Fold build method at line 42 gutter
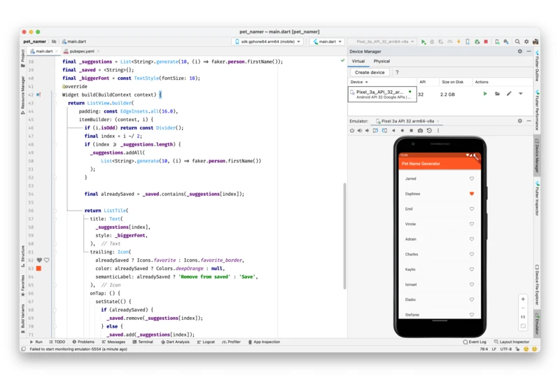Viewport: 560px width, 392px height. [x=55, y=95]
